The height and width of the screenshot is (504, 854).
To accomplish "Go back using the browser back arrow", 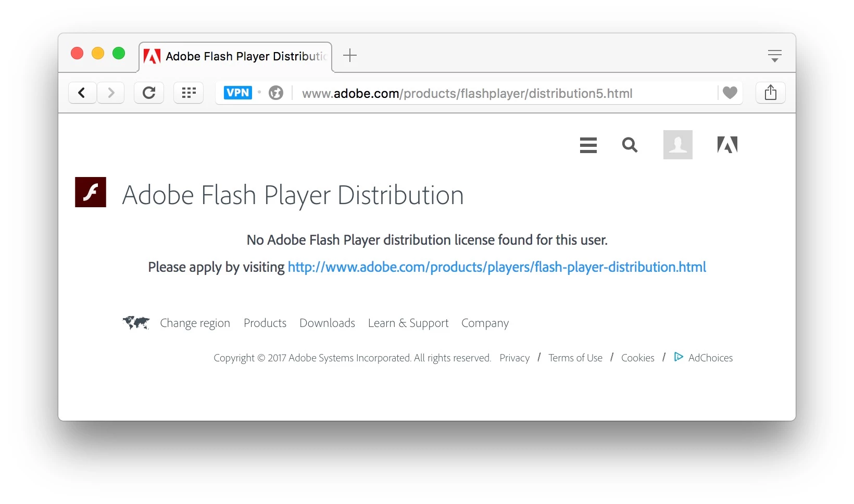I will coord(82,93).
